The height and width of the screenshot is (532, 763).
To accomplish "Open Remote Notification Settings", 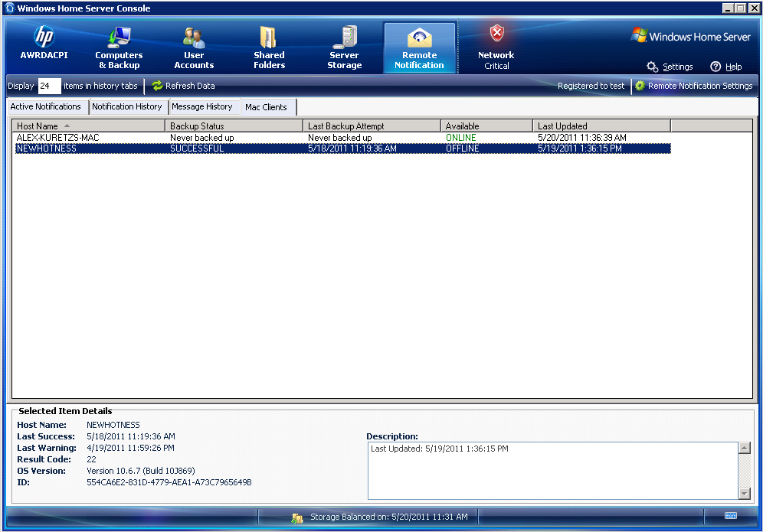I will pyautogui.click(x=693, y=86).
